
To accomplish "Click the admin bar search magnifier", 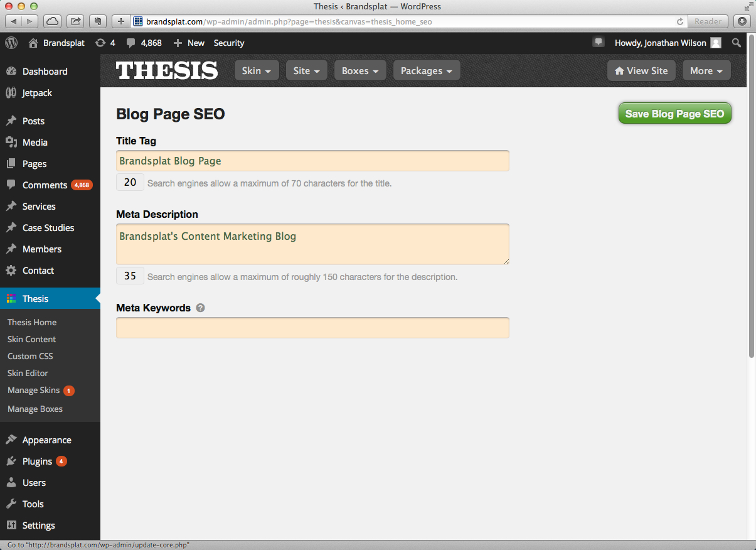I will pyautogui.click(x=737, y=43).
